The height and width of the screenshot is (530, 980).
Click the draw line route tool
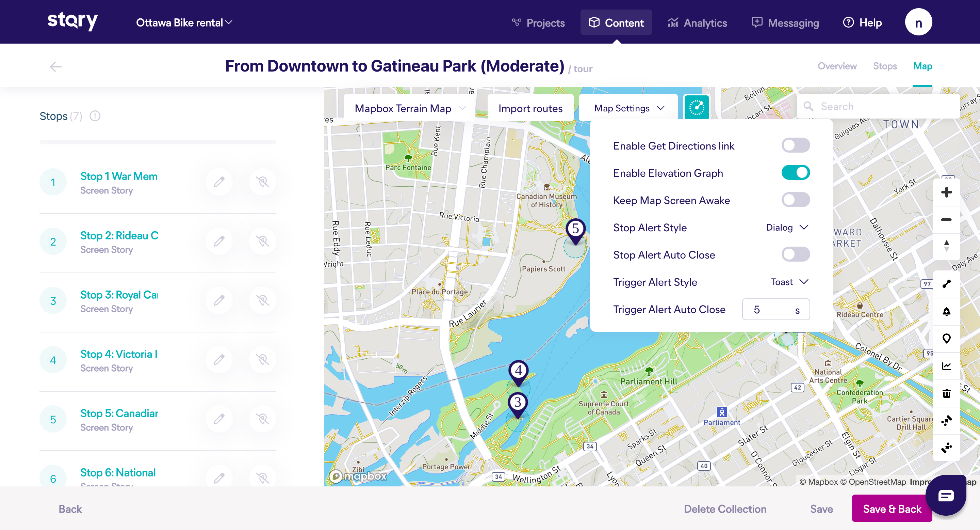946,284
